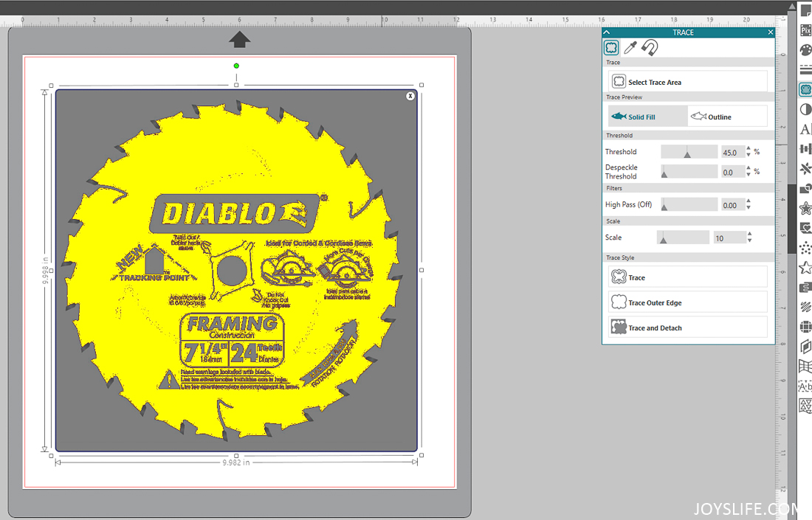The image size is (812, 520).
Task: Open the PixScan panel icon
Action: (x=806, y=30)
